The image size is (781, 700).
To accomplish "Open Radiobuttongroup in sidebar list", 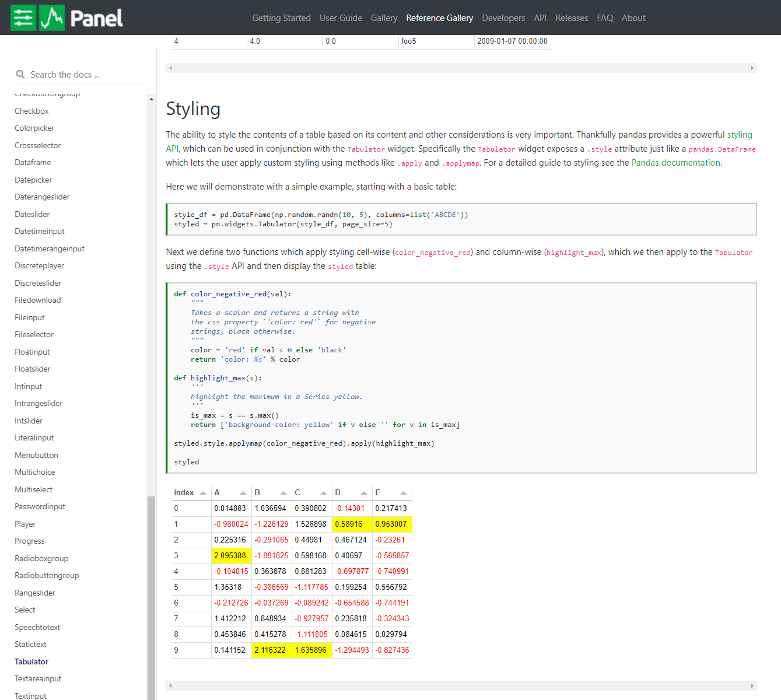I will point(47,575).
